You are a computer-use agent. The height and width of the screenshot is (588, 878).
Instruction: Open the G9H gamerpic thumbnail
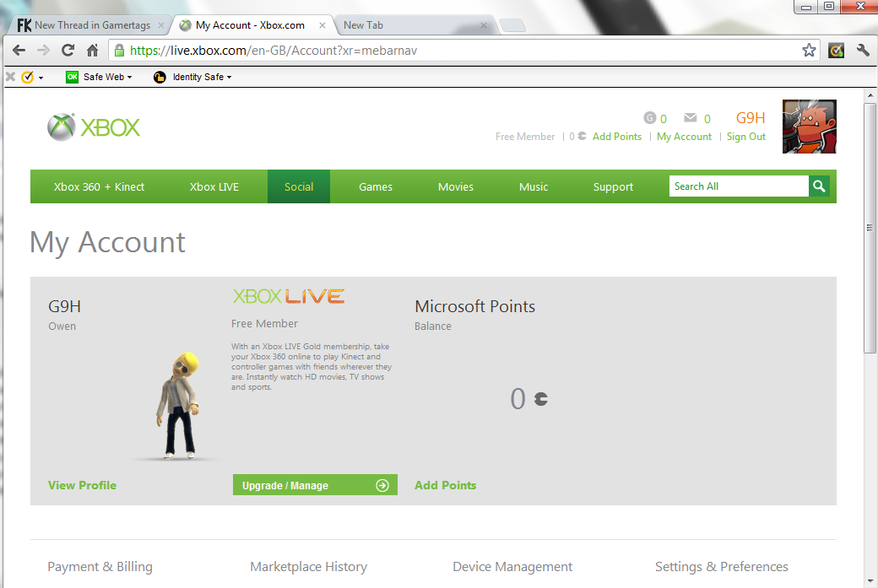[809, 127]
